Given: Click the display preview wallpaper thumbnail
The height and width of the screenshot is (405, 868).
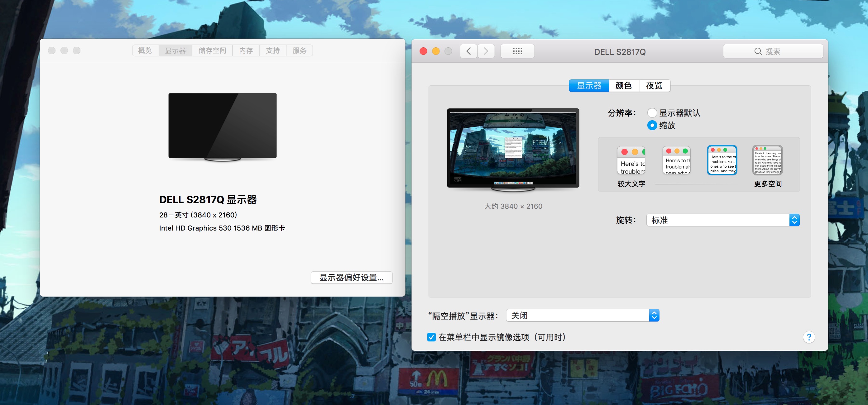Looking at the screenshot, I should tap(513, 148).
